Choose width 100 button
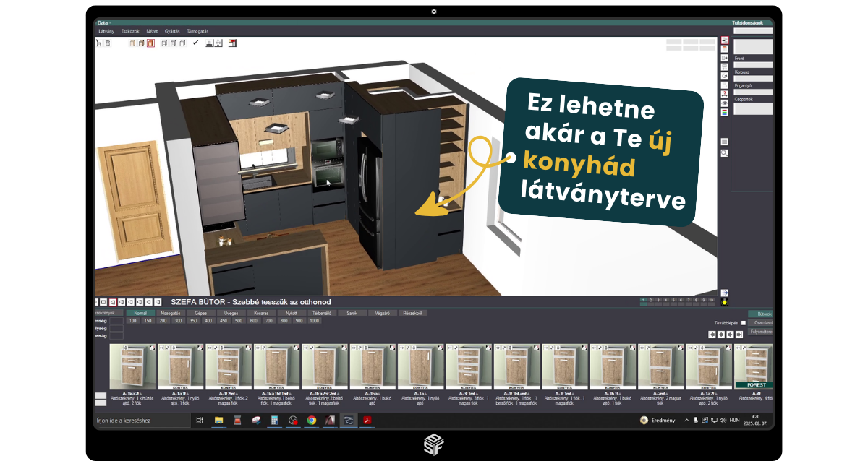Viewport: 868px width, 461px height. click(133, 321)
